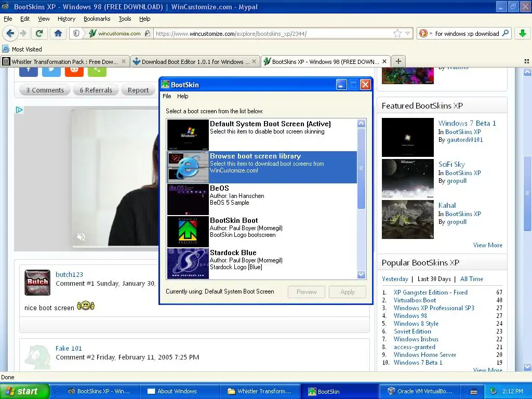This screenshot has height=399, width=532.
Task: Open the URL bar history dropdown arrow
Action: (x=407, y=34)
